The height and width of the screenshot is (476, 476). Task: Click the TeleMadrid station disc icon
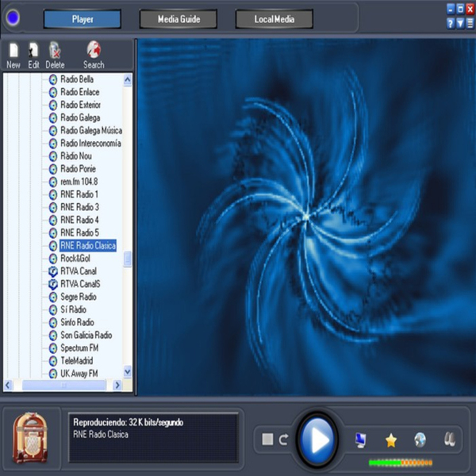tap(53, 361)
